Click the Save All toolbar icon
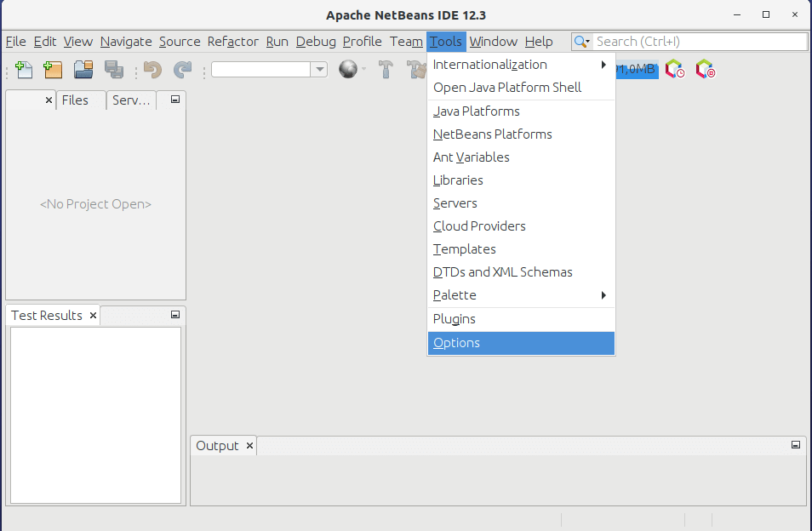Image resolution: width=812 pixels, height=531 pixels. (x=114, y=69)
